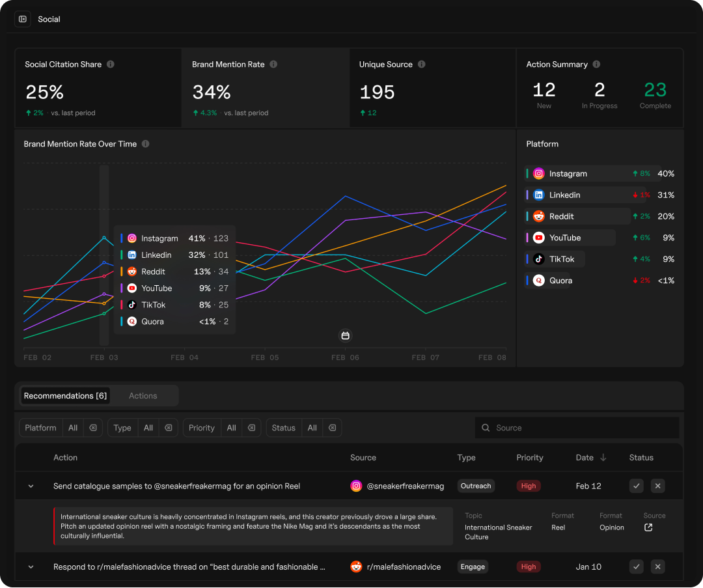Switch to the Actions tab
Image resolution: width=703 pixels, height=588 pixels.
tap(143, 395)
